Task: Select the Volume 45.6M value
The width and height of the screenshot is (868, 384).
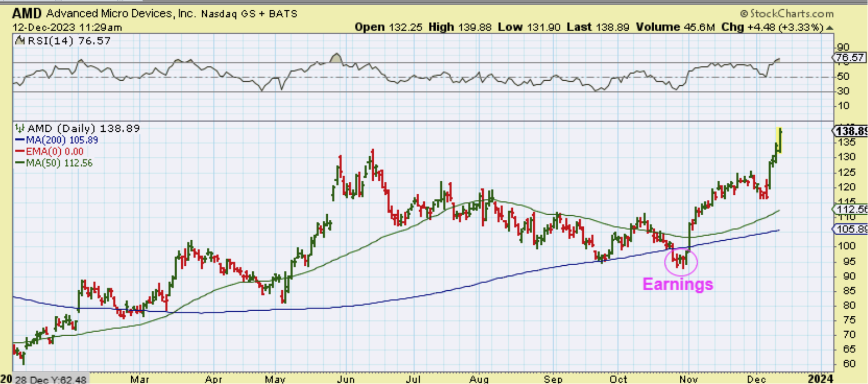Action: [675, 27]
